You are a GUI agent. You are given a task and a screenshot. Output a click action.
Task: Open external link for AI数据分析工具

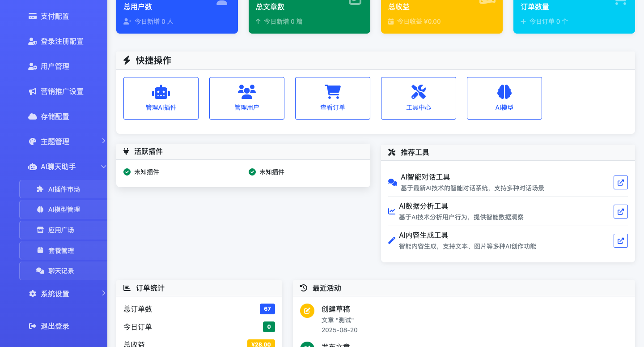tap(621, 211)
